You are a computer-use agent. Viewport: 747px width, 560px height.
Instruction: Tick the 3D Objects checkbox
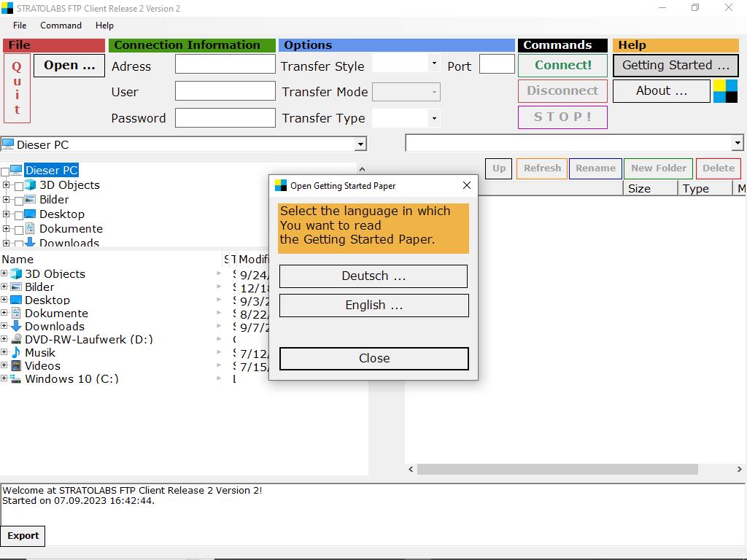19,186
